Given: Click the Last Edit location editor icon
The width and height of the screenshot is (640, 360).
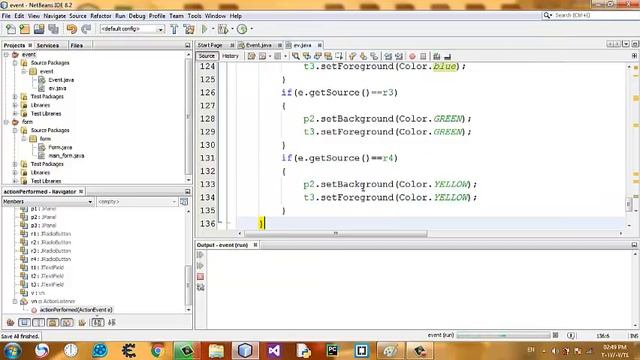Looking at the screenshot, I should pos(251,56).
